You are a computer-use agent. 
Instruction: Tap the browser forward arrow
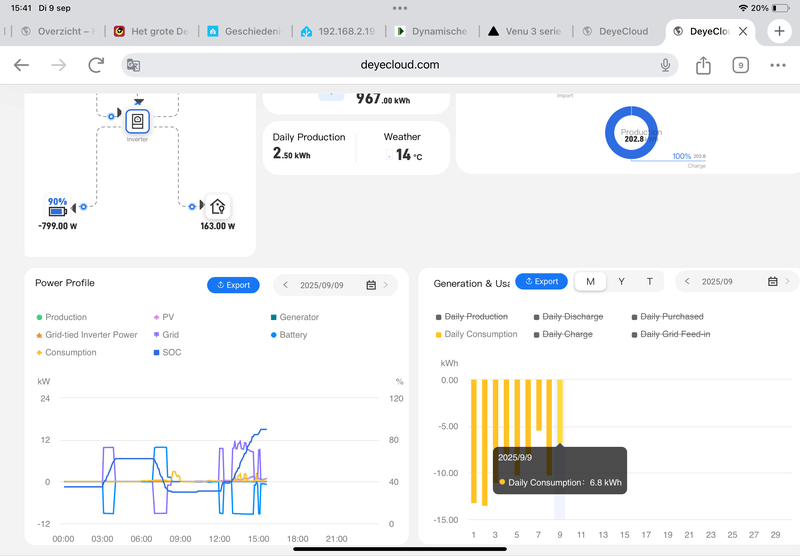(x=59, y=65)
